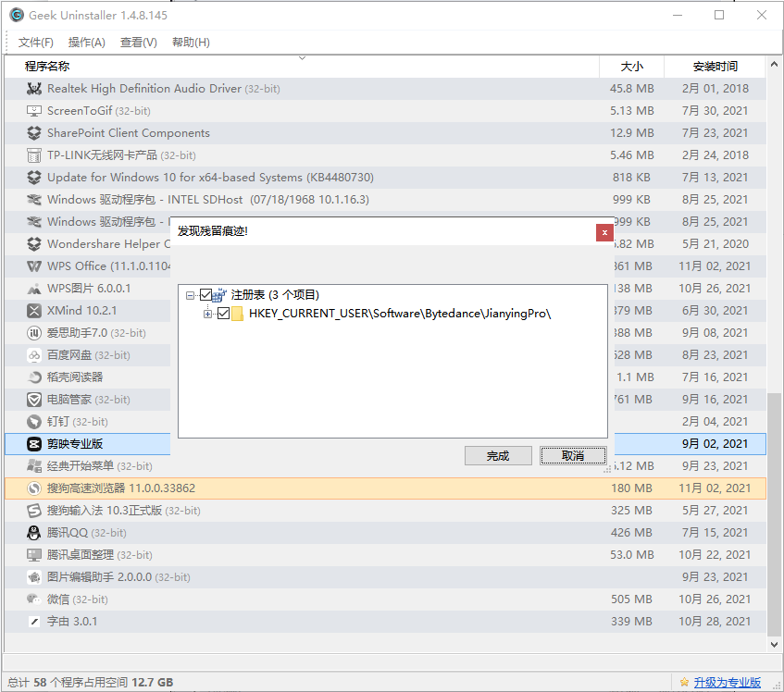
Task: Click the 字由 3.0.1 icon
Action: (x=34, y=622)
